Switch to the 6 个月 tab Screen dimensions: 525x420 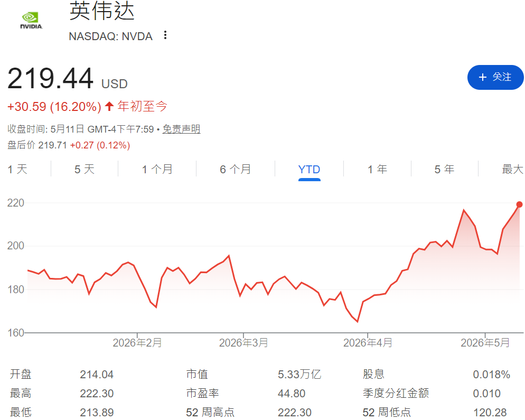tap(236, 169)
